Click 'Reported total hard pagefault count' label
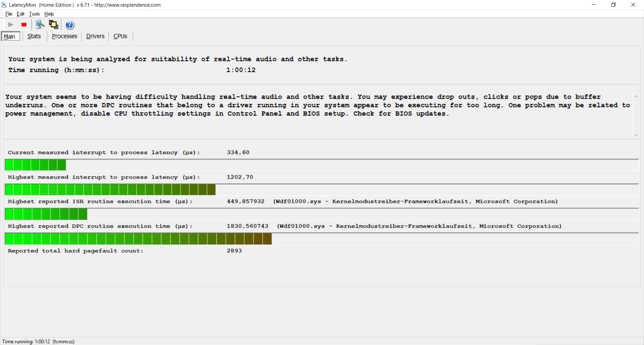 coord(75,251)
